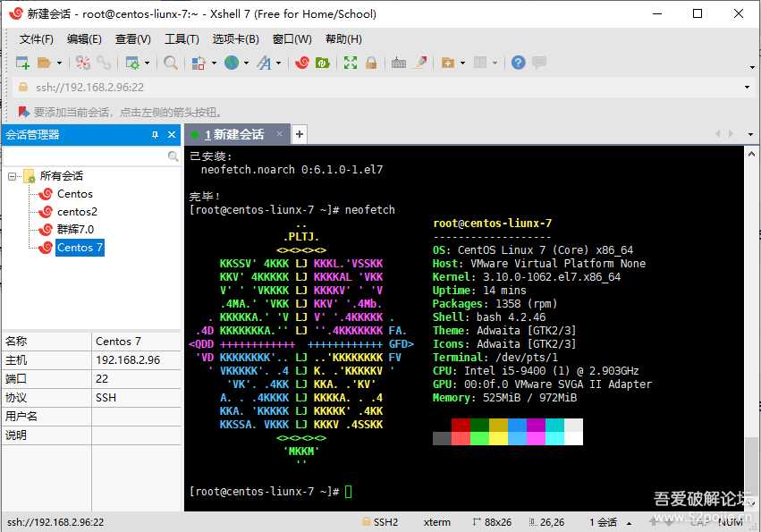Select the Centos session in tree
The height and width of the screenshot is (532, 761).
[x=75, y=194]
